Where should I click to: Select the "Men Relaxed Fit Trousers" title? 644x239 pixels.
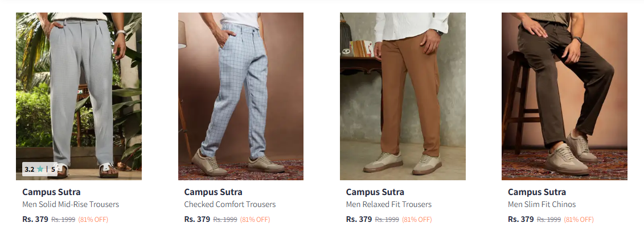click(388, 204)
